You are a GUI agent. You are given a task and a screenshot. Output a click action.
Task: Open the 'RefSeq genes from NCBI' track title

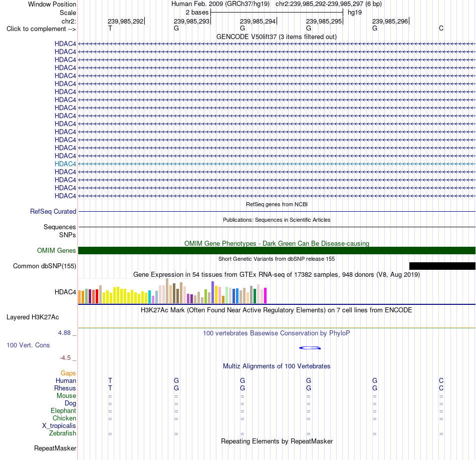coord(277,204)
